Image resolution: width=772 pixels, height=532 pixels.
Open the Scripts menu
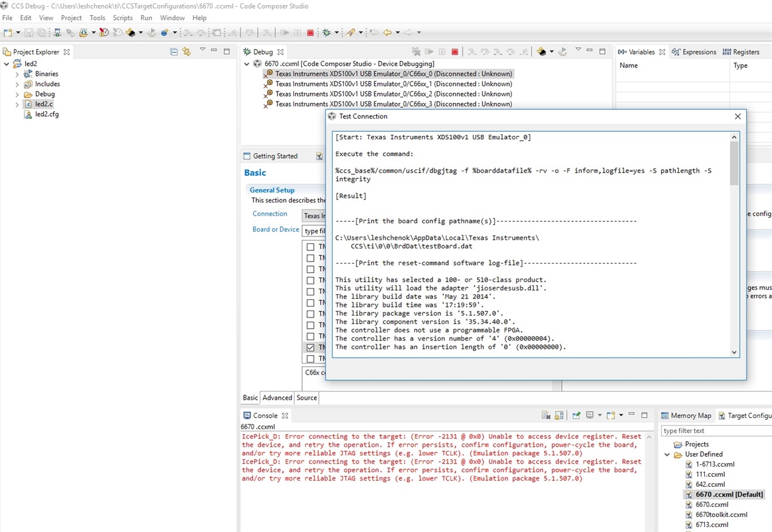pos(123,18)
